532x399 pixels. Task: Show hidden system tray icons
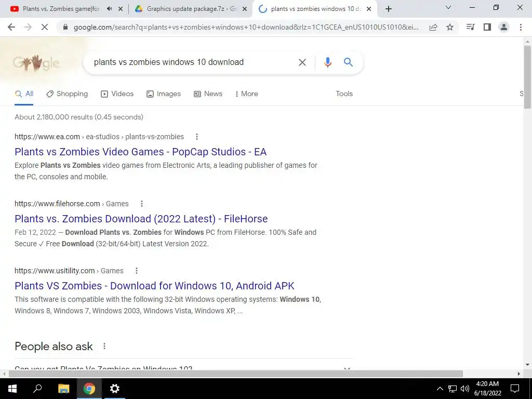(440, 389)
